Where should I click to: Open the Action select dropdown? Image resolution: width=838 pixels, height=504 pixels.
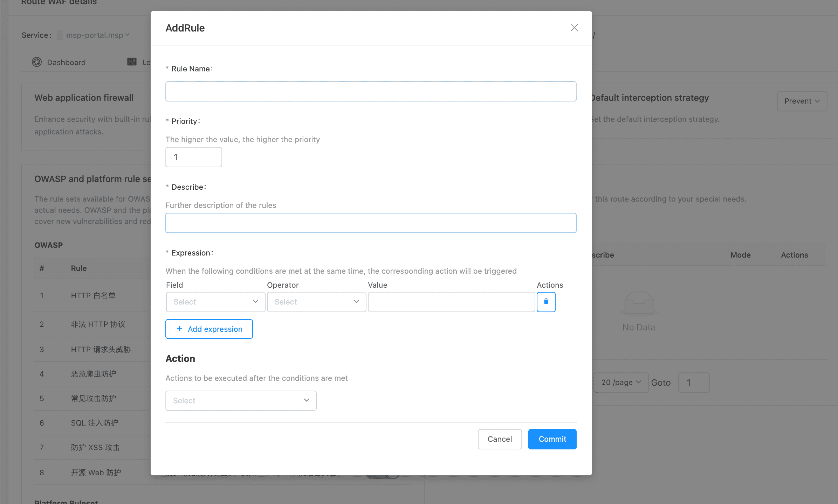tap(241, 400)
